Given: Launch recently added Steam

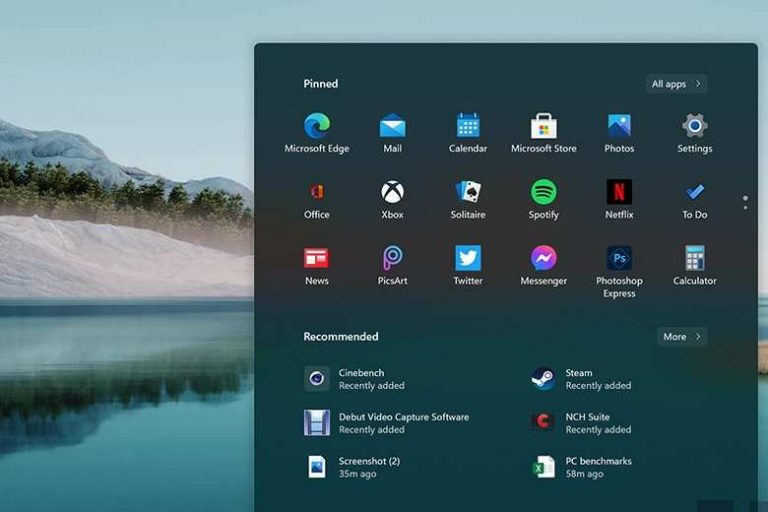Looking at the screenshot, I should coord(581,379).
